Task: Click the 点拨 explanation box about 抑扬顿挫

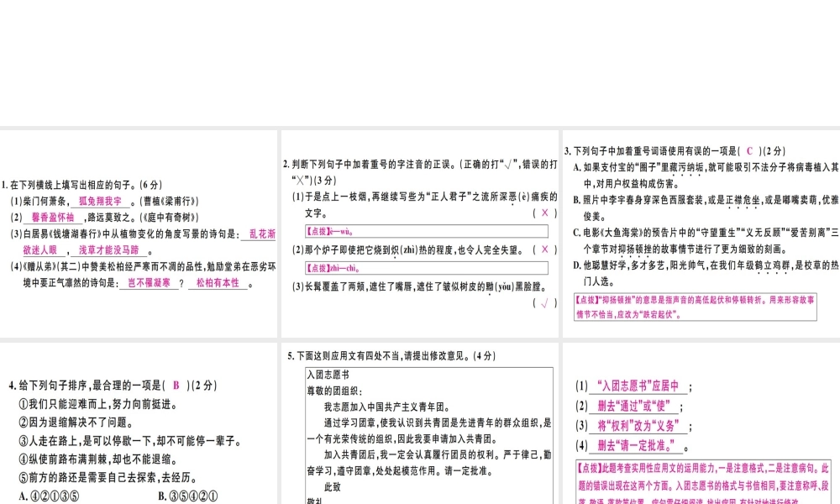Action: click(x=696, y=307)
